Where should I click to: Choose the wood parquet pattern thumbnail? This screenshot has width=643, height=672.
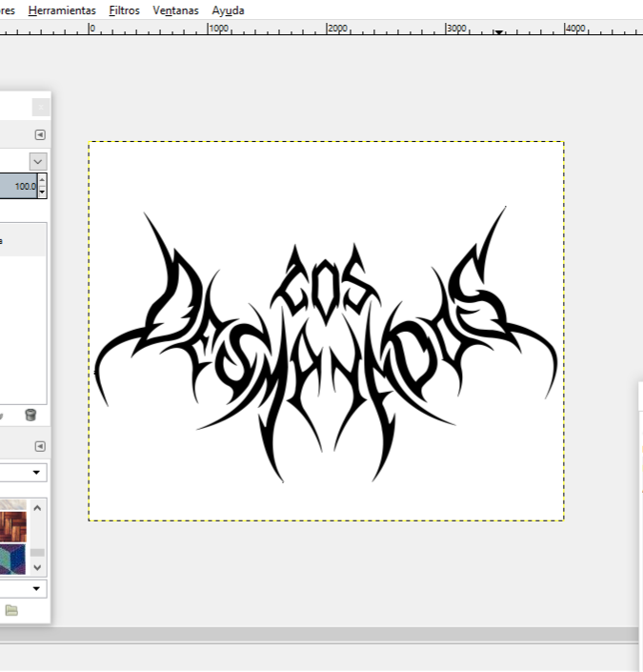click(12, 526)
